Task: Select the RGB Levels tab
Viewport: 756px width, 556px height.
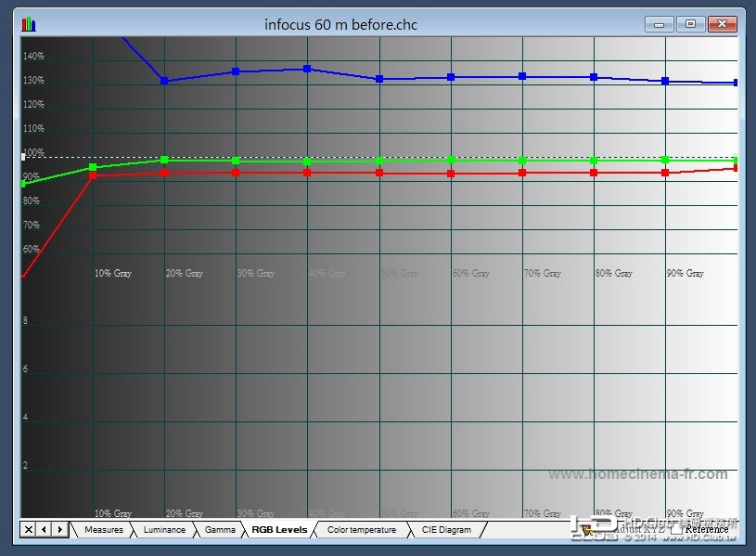Action: point(279,529)
